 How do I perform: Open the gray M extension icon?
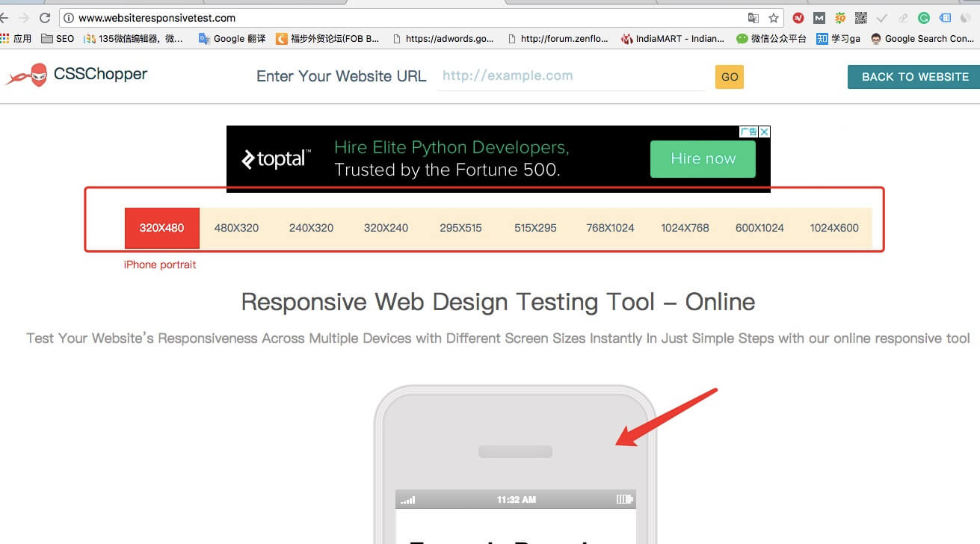[819, 18]
